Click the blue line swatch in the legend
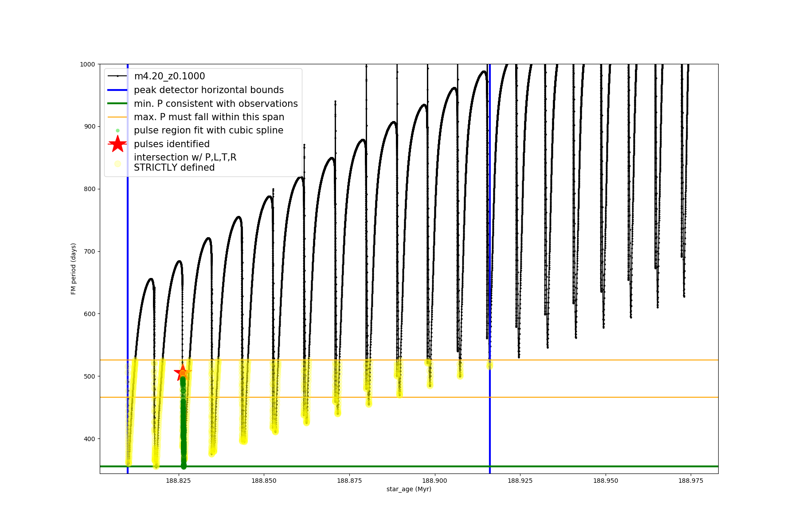 (117, 90)
